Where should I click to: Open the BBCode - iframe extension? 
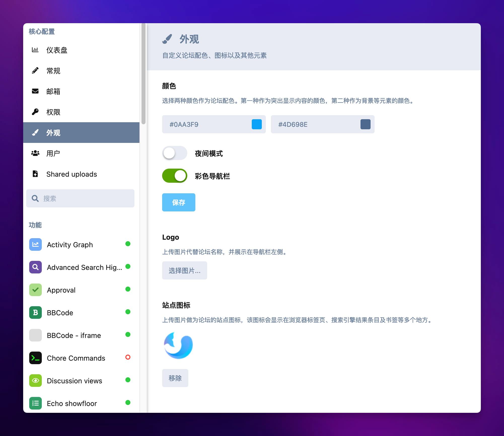point(81,335)
